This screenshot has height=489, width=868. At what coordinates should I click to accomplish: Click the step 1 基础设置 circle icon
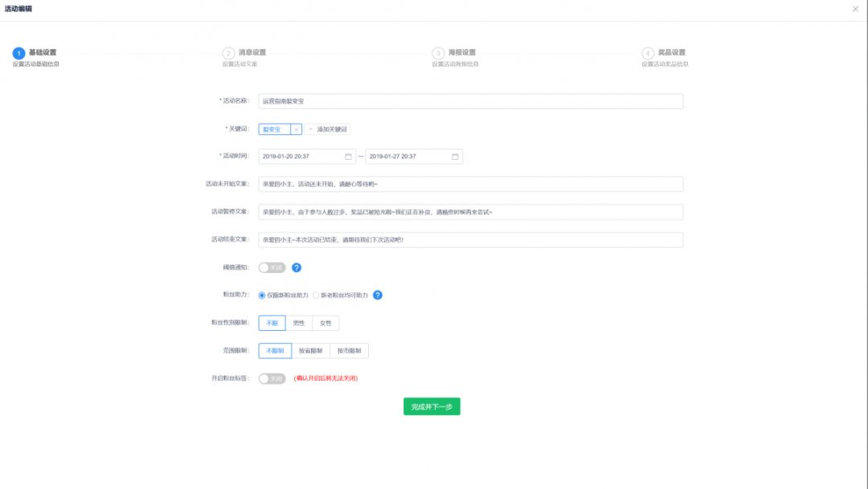[x=18, y=54]
